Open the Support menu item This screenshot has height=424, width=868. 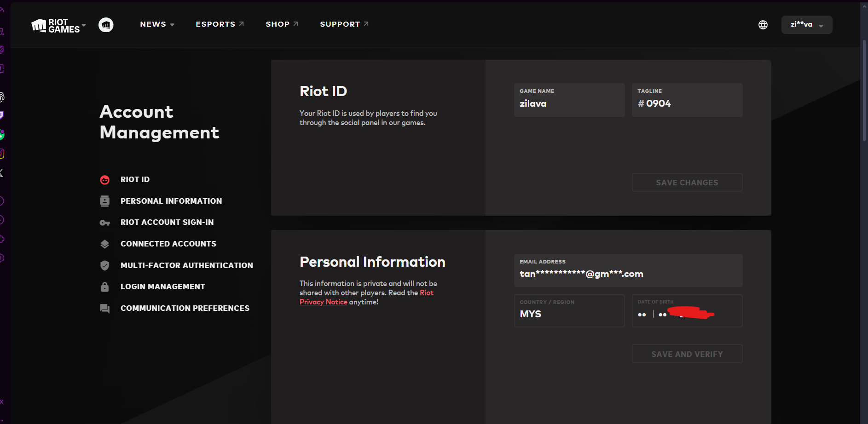pyautogui.click(x=344, y=24)
